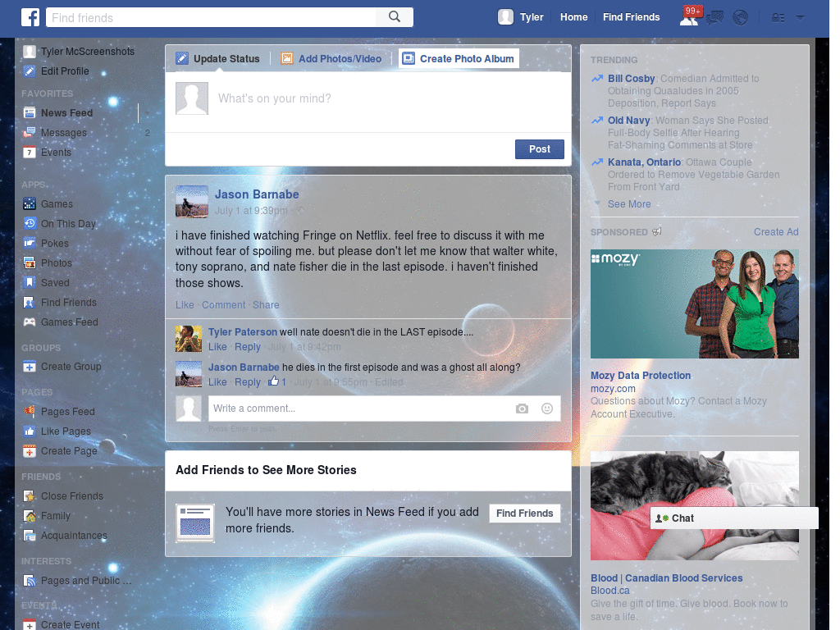Click Share under Jason Barnabe's post
The image size is (840, 630).
click(x=266, y=305)
